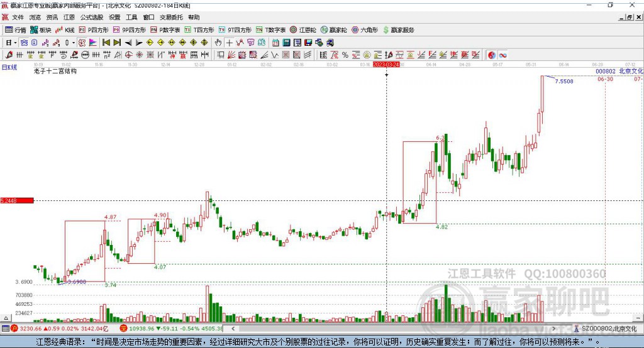Click the Shanghai index 3230.66 status entry
644x348 pixels.
pyautogui.click(x=60, y=329)
